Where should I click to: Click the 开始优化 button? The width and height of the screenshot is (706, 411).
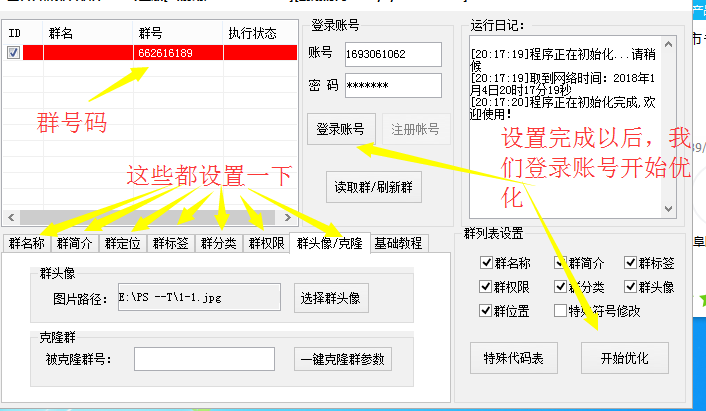coord(625,358)
